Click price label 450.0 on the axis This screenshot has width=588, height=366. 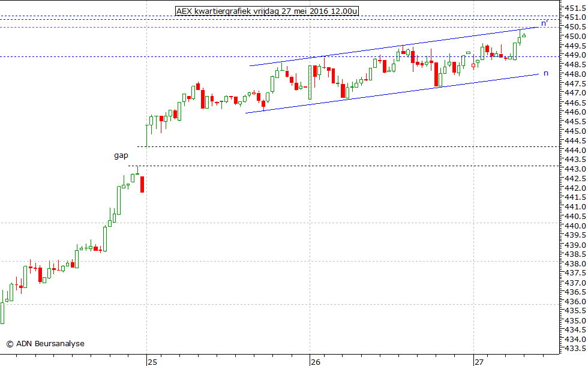pos(575,37)
